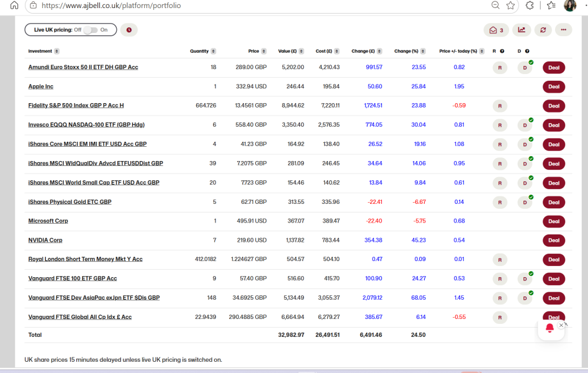Click D button for iShares World Small Cap row
The width and height of the screenshot is (588, 373).
525,183
